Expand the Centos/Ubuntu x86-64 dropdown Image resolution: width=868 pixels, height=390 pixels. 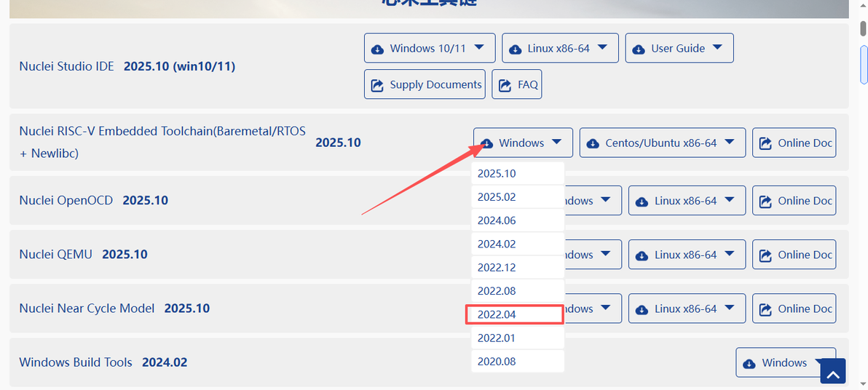(x=663, y=143)
